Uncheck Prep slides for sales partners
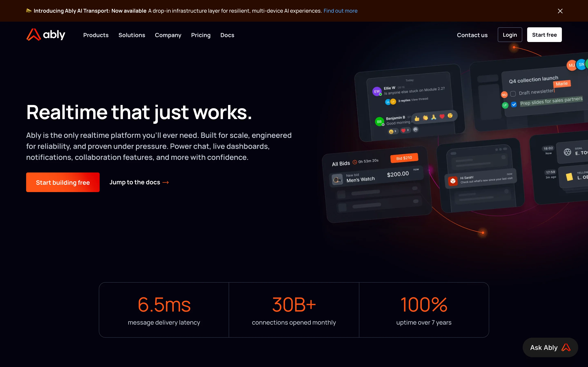The height and width of the screenshot is (367, 588). click(514, 104)
